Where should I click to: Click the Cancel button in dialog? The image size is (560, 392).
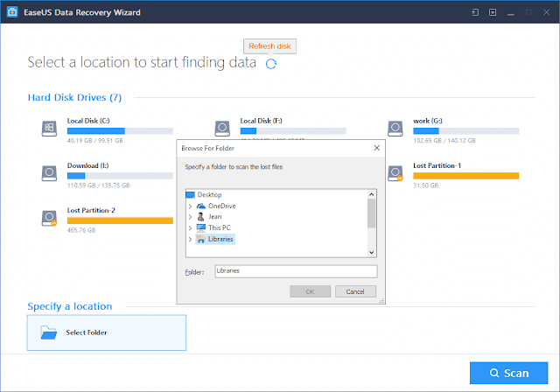click(x=355, y=291)
